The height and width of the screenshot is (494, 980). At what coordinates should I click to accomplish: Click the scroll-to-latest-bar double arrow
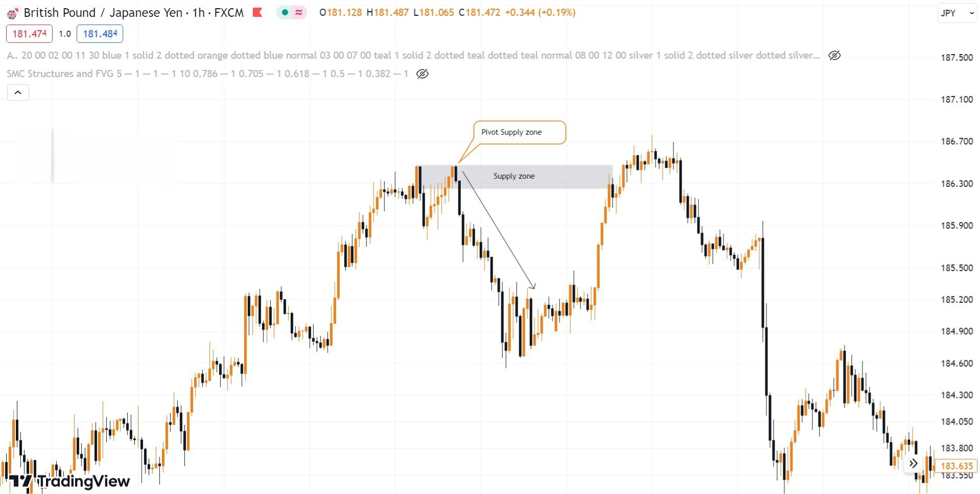coord(913,463)
